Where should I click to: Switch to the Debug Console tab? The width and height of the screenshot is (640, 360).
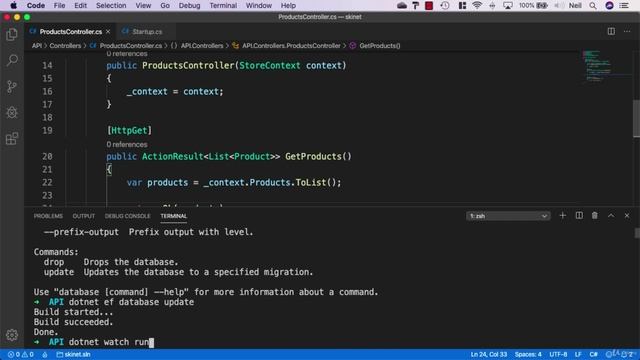(x=127, y=216)
